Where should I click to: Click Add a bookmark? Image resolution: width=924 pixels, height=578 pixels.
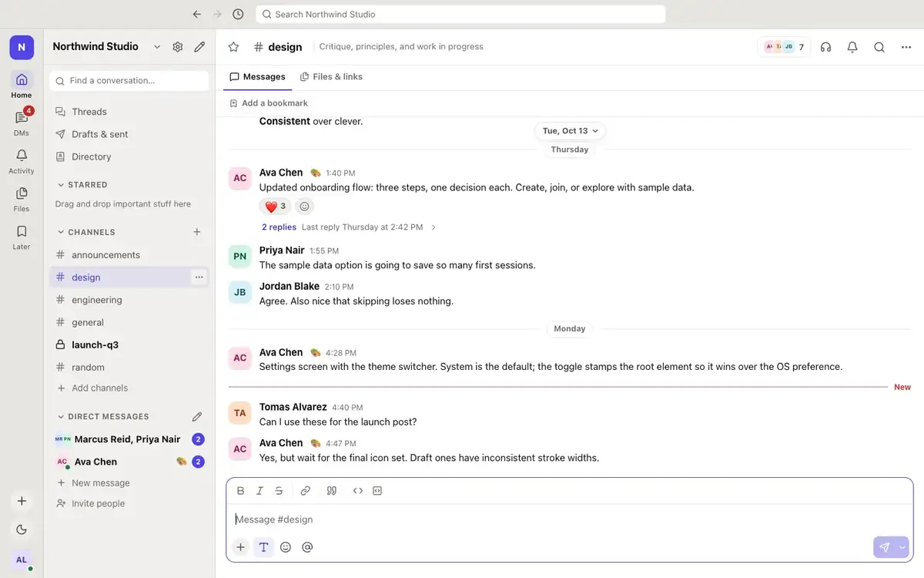click(x=269, y=103)
